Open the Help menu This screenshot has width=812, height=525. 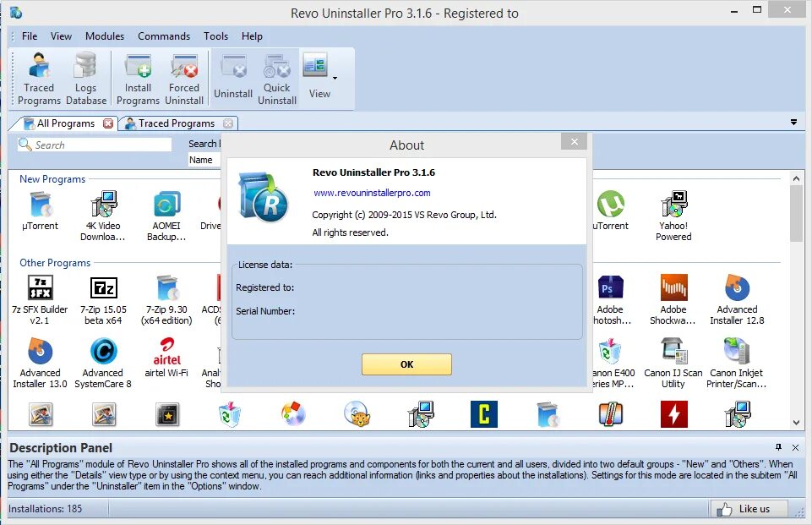pyautogui.click(x=252, y=36)
